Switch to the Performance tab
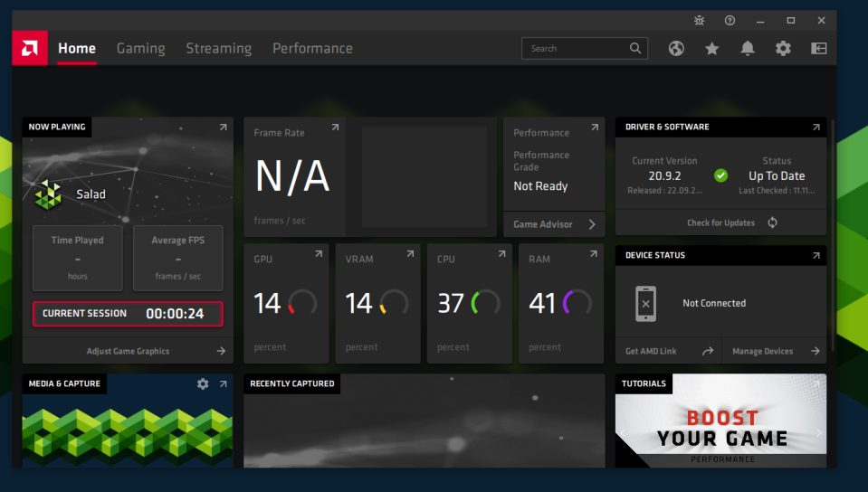This screenshot has width=868, height=492. click(312, 49)
